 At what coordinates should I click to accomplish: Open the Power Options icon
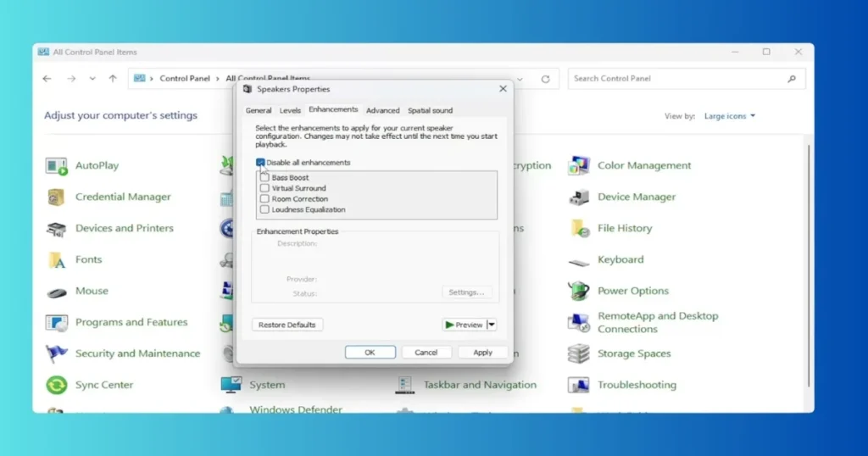point(578,291)
